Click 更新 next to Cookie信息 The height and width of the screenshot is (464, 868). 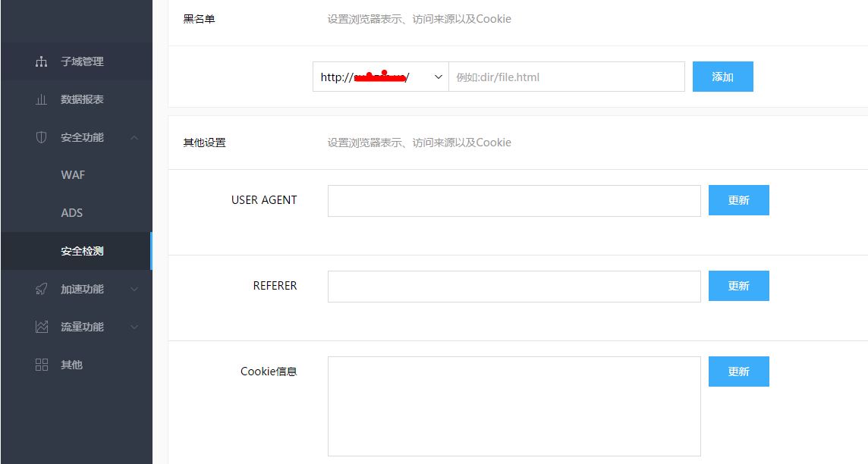pyautogui.click(x=737, y=372)
